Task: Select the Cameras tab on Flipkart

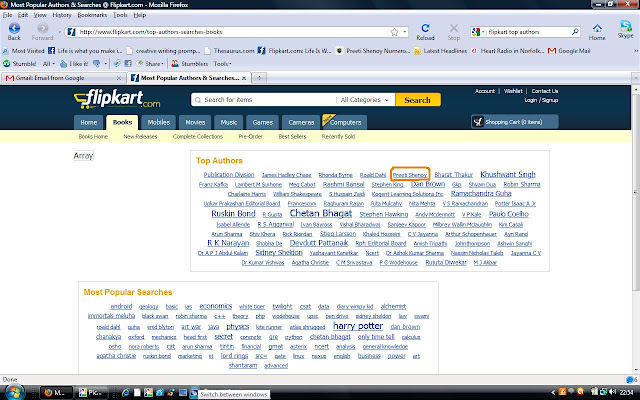Action: pos(301,122)
